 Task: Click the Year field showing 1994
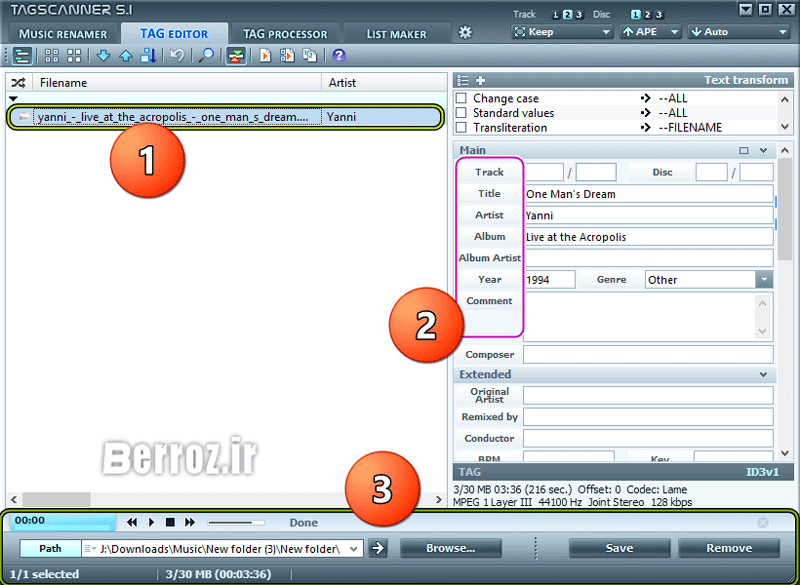click(x=549, y=279)
